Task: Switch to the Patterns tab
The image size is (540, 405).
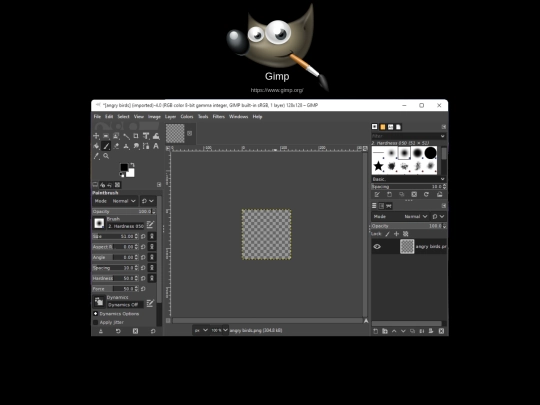Action: pyautogui.click(x=383, y=127)
